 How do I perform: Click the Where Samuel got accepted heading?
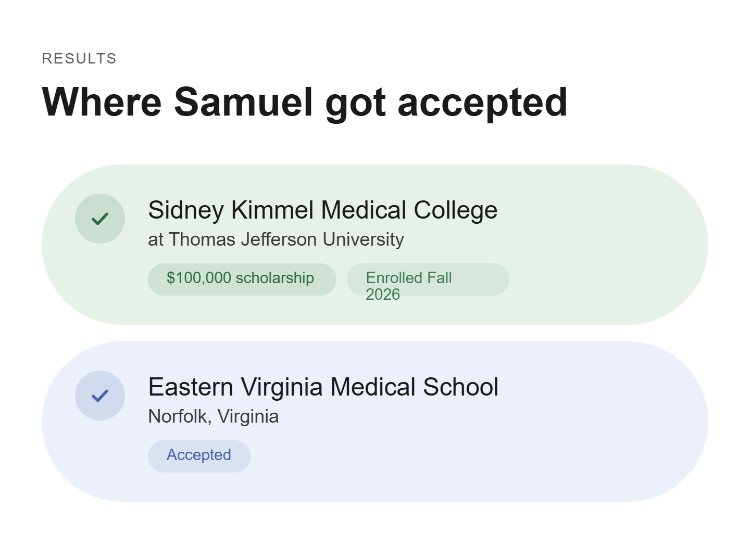pos(305,102)
